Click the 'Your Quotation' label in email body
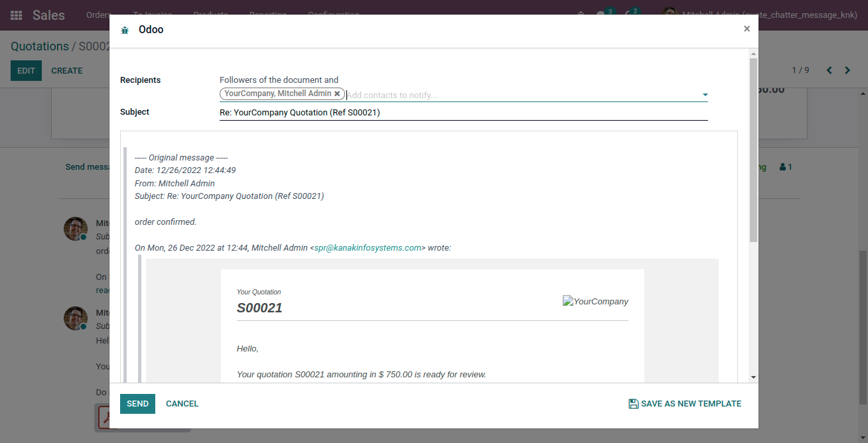868x443 pixels. (x=259, y=292)
